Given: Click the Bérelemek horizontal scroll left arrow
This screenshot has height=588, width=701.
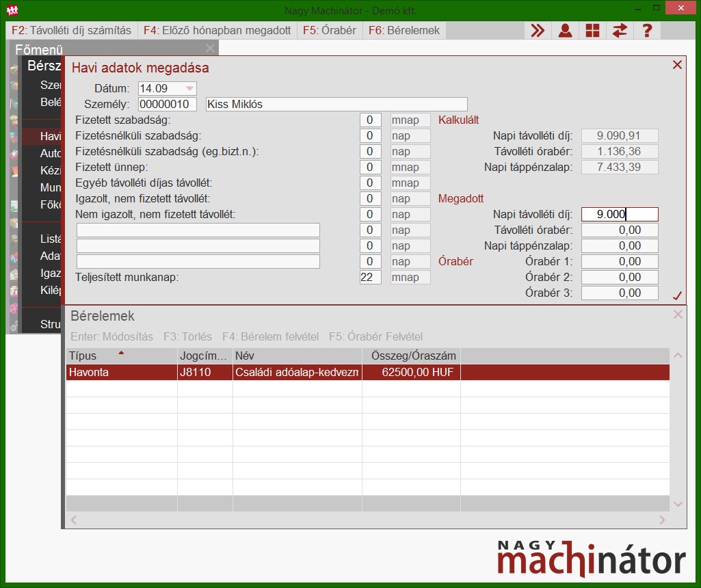Looking at the screenshot, I should [74, 520].
